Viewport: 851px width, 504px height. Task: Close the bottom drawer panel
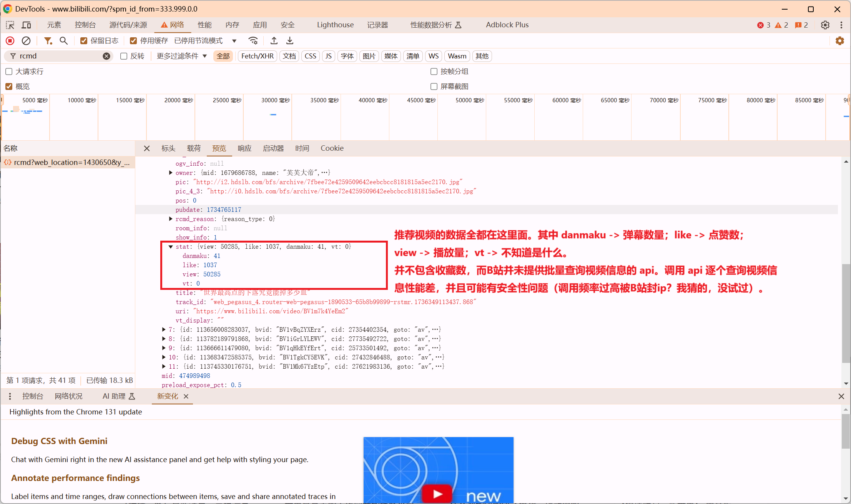click(x=841, y=396)
